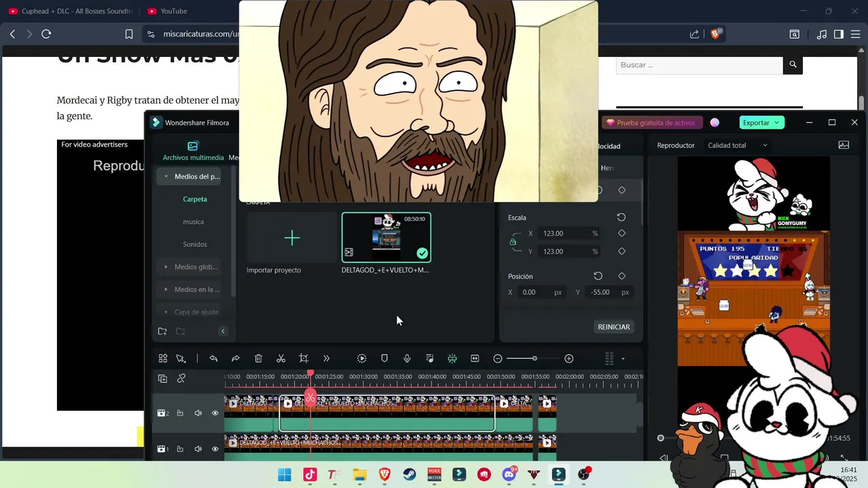
Task: Click the trash delete icon in timeline toolbar
Action: (x=258, y=359)
